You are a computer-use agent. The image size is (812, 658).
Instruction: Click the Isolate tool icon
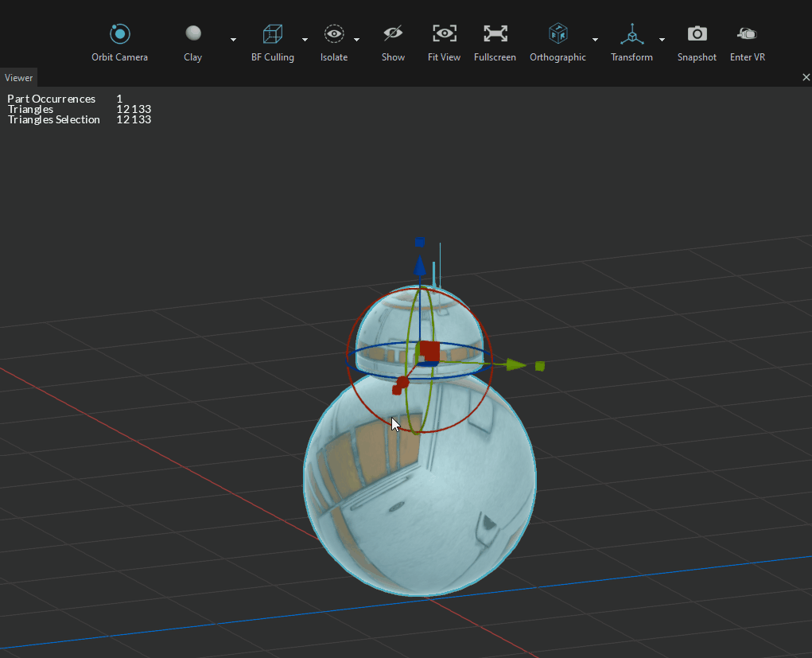pos(333,34)
